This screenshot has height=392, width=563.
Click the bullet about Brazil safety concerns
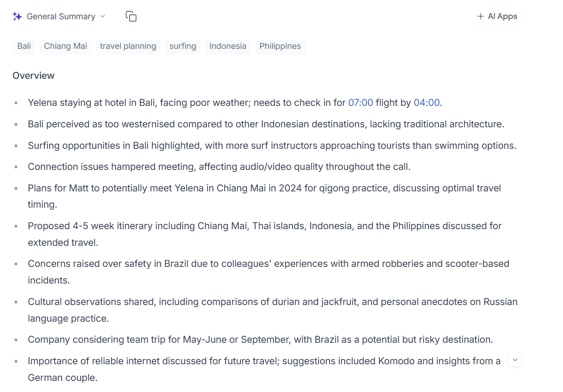pyautogui.click(x=269, y=272)
